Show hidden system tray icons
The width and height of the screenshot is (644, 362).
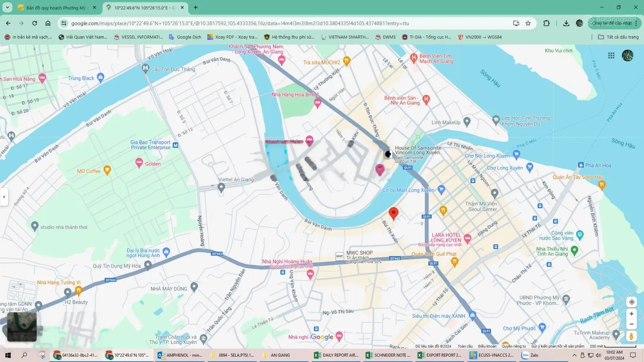click(x=574, y=355)
